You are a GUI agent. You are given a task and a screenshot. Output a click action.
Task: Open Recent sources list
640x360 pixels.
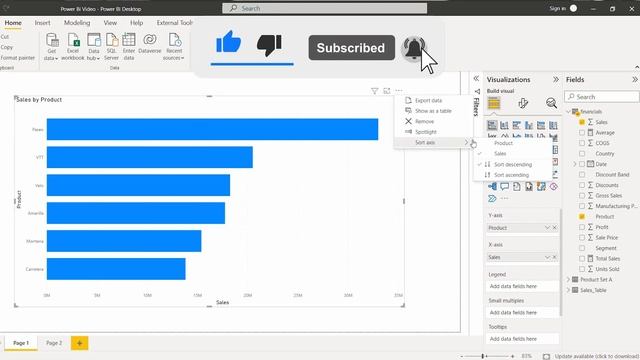pyautogui.click(x=174, y=47)
